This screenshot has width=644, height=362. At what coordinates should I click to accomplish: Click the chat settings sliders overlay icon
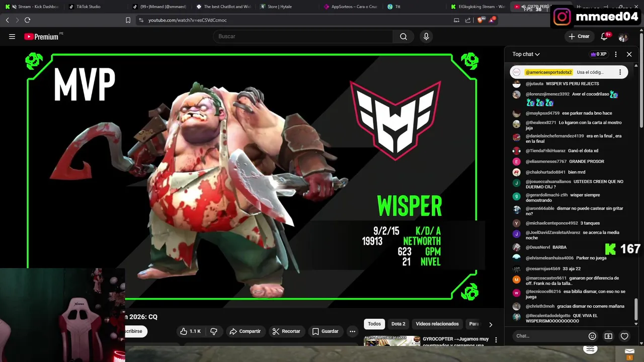tap(590, 349)
